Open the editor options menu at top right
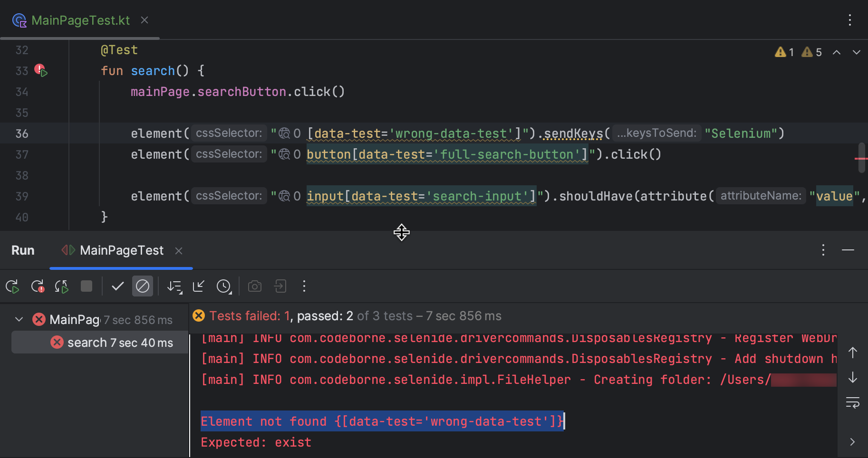 coord(850,20)
